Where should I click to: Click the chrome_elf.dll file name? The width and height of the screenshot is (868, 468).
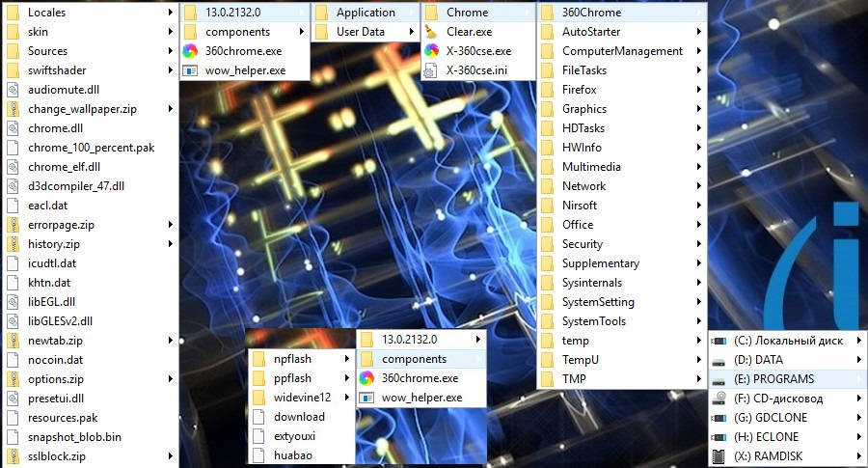click(65, 167)
